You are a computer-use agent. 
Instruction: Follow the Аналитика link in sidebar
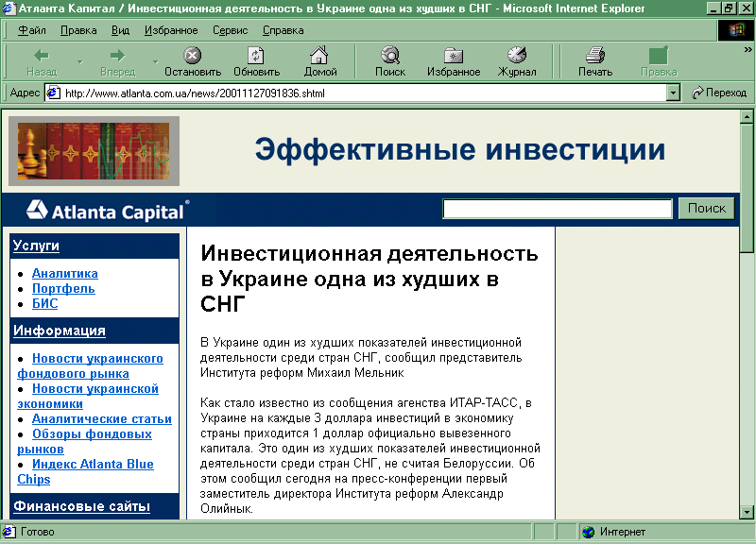coord(64,274)
